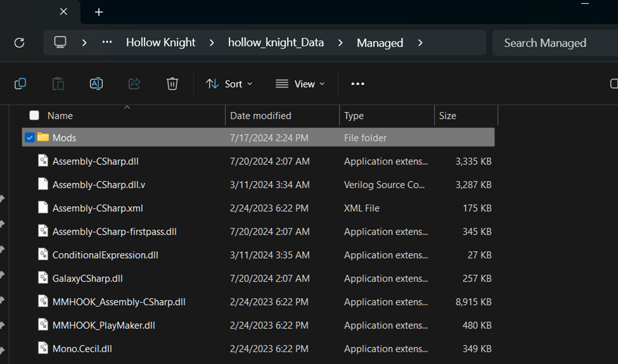618x364 pixels.
Task: Click the Verilog Source Co... type cell
Action: pyautogui.click(x=384, y=185)
